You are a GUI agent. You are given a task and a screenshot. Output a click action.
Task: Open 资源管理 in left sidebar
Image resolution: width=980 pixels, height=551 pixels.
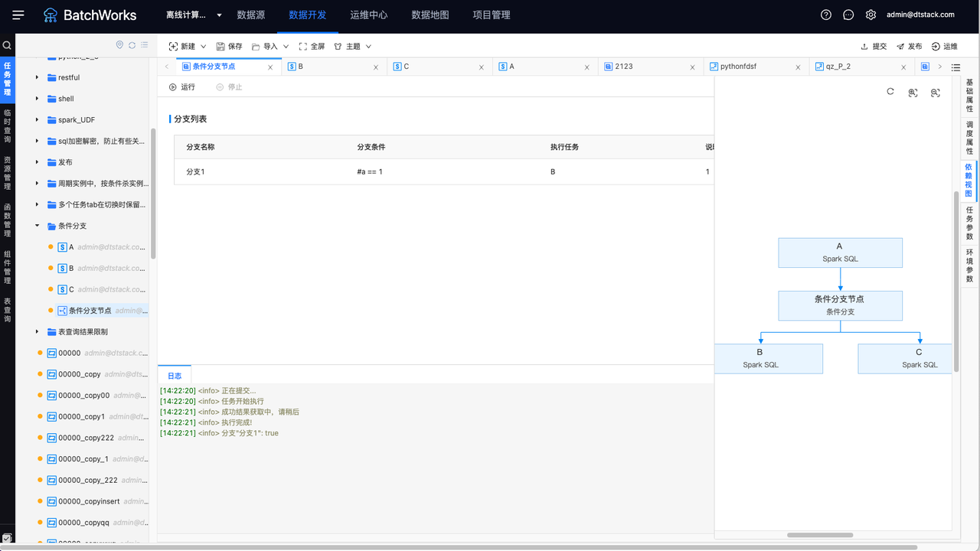(x=7, y=173)
